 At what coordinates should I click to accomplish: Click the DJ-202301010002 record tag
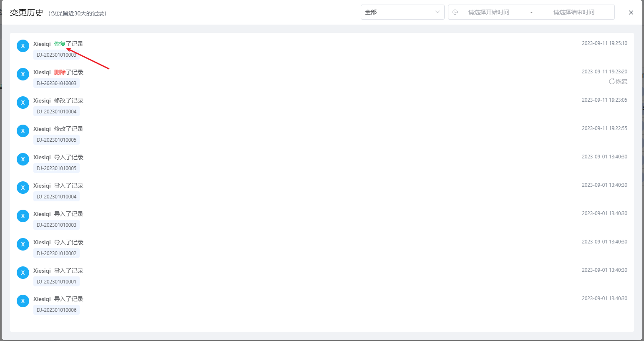tap(56, 253)
